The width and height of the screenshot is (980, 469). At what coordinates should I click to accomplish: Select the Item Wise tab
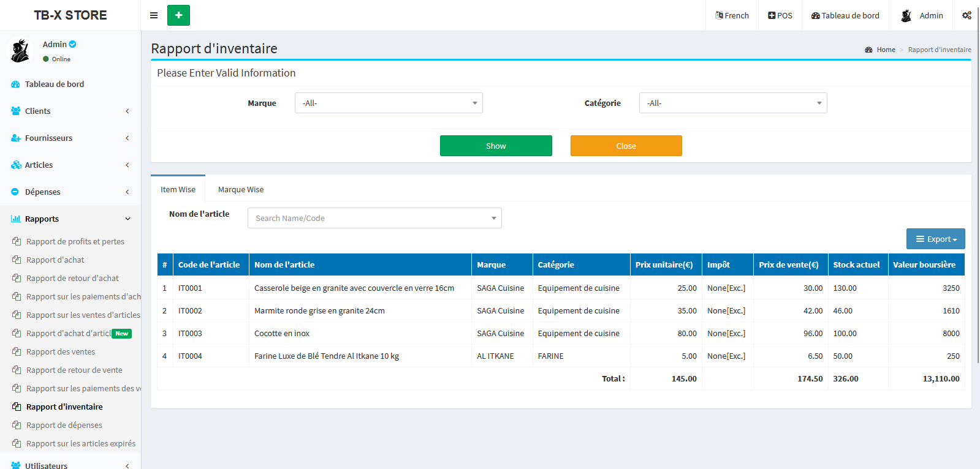178,189
